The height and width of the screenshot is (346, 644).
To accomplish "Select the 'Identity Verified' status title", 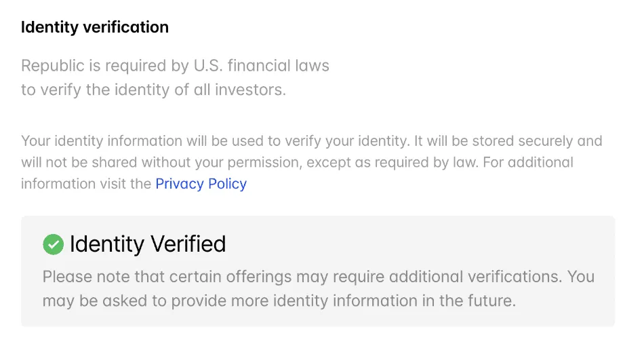I will pos(148,244).
